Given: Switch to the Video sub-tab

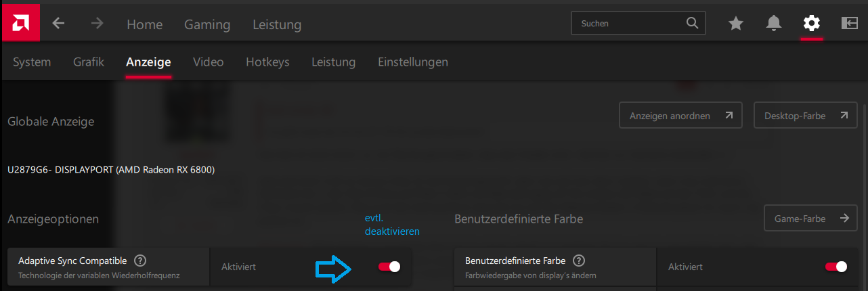Looking at the screenshot, I should click(209, 62).
